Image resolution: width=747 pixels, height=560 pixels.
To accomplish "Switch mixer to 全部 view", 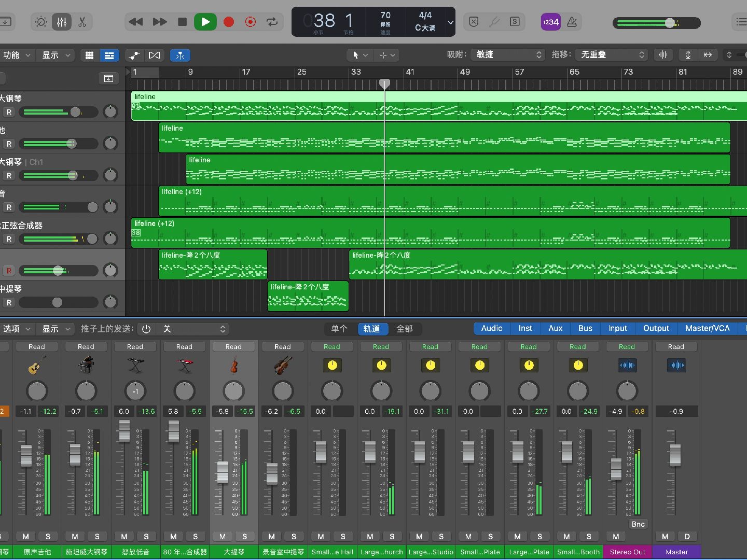I will coord(405,329).
